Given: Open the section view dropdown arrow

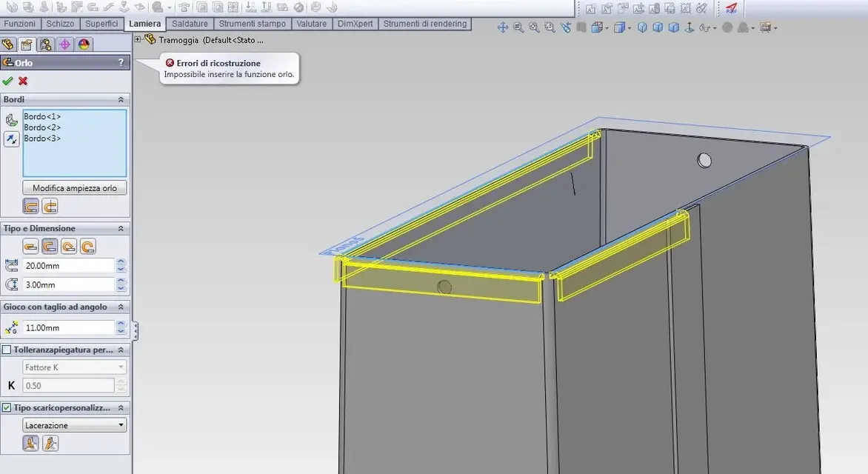Looking at the screenshot, I should coord(607,28).
